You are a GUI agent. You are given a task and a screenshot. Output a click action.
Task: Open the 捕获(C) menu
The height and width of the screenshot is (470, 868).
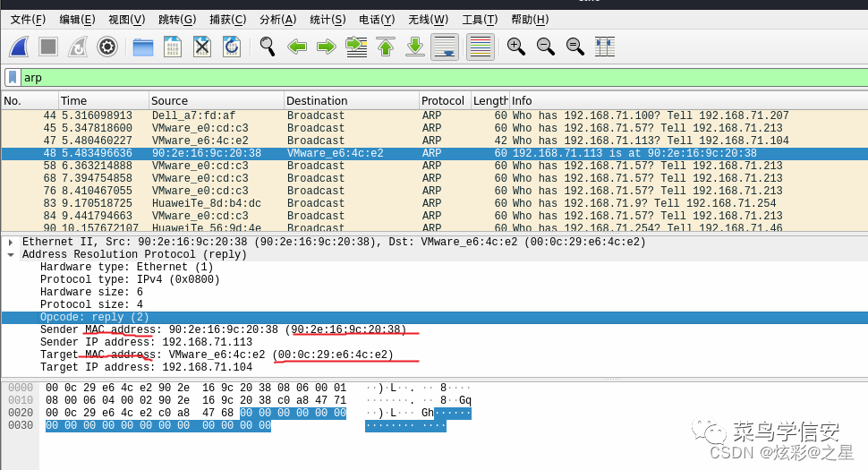coord(227,20)
